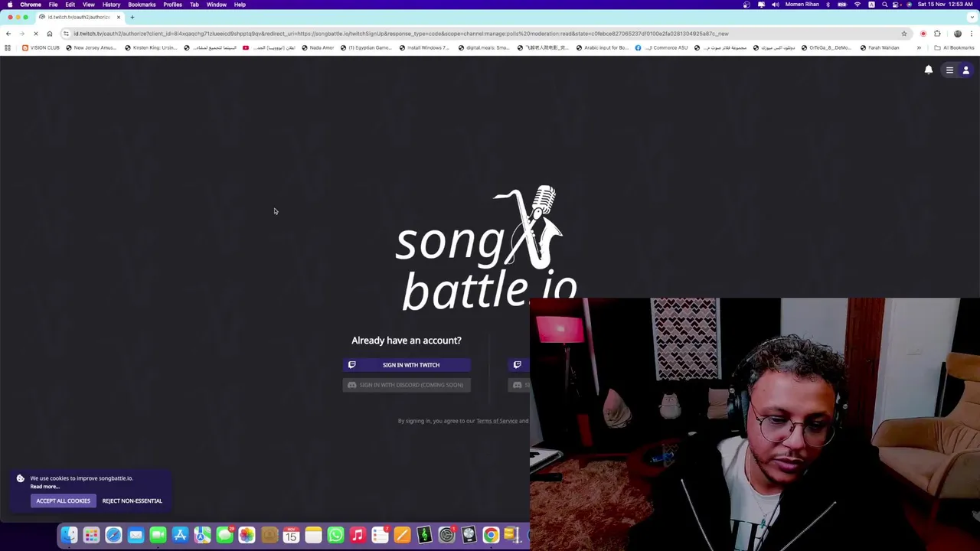Open the Kirsten King bookmark
This screenshot has height=551, width=980.
coord(150,47)
